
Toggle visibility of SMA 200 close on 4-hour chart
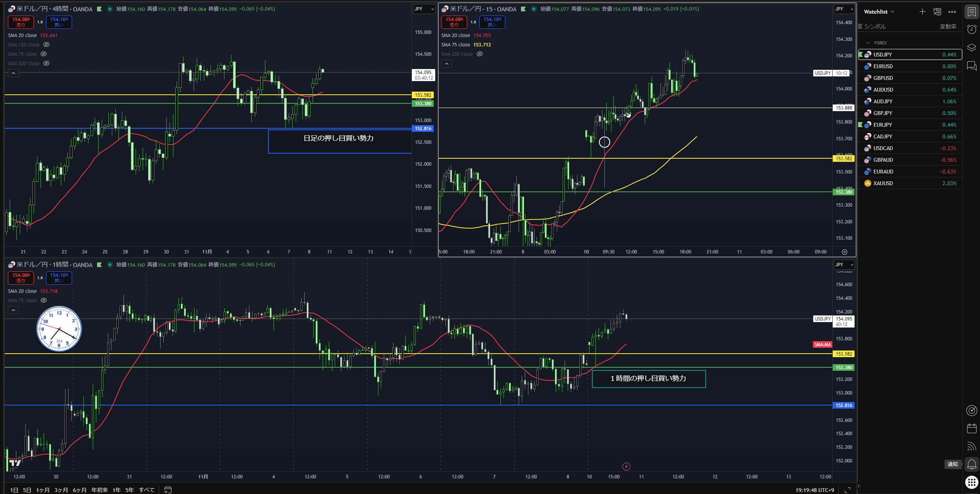46,63
